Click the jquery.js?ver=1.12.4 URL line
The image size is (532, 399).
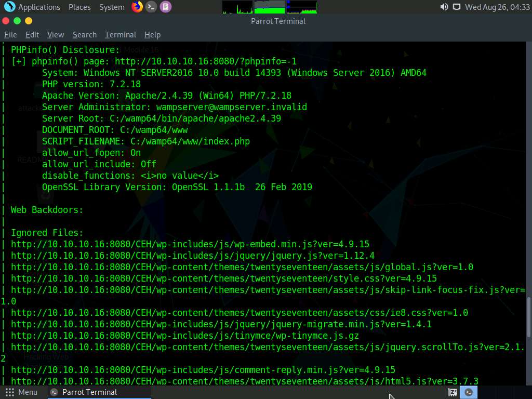(x=193, y=256)
